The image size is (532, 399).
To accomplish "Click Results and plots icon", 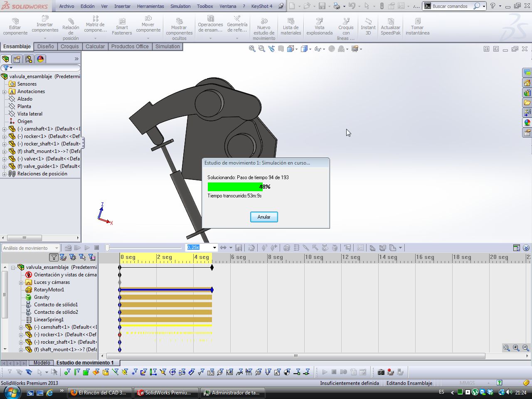I will 347,248.
